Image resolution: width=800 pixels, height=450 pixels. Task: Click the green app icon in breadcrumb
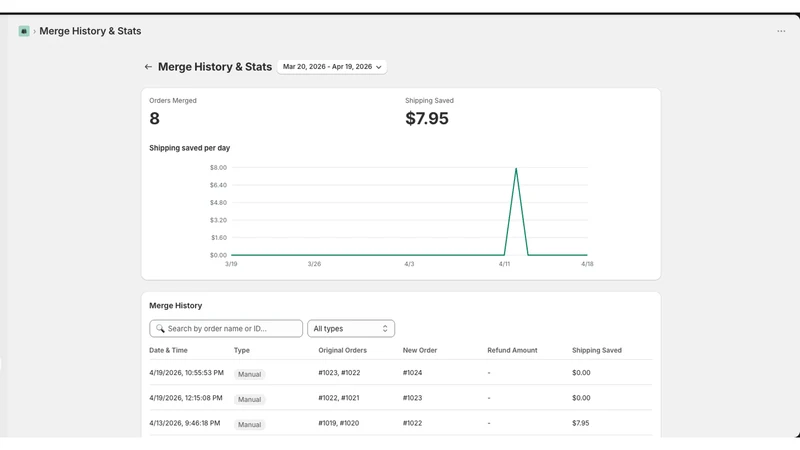coord(24,31)
